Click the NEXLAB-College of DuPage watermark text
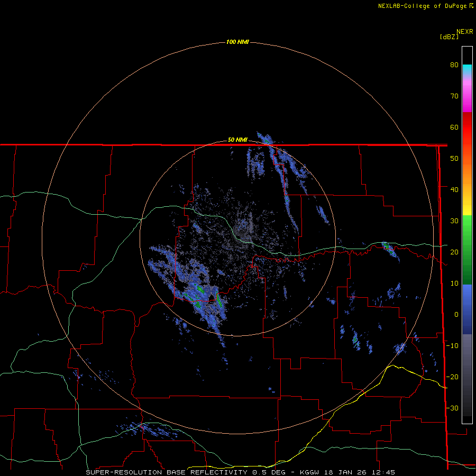Image resolution: width=476 pixels, height=476 pixels. pyautogui.click(x=425, y=6)
